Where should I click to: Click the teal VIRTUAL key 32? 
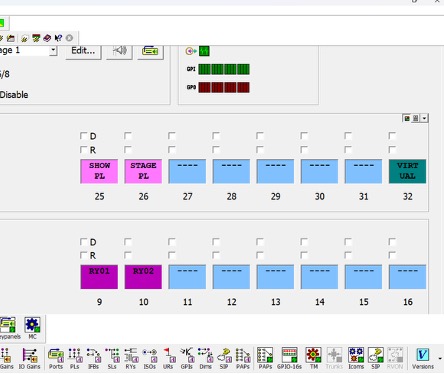pos(407,171)
